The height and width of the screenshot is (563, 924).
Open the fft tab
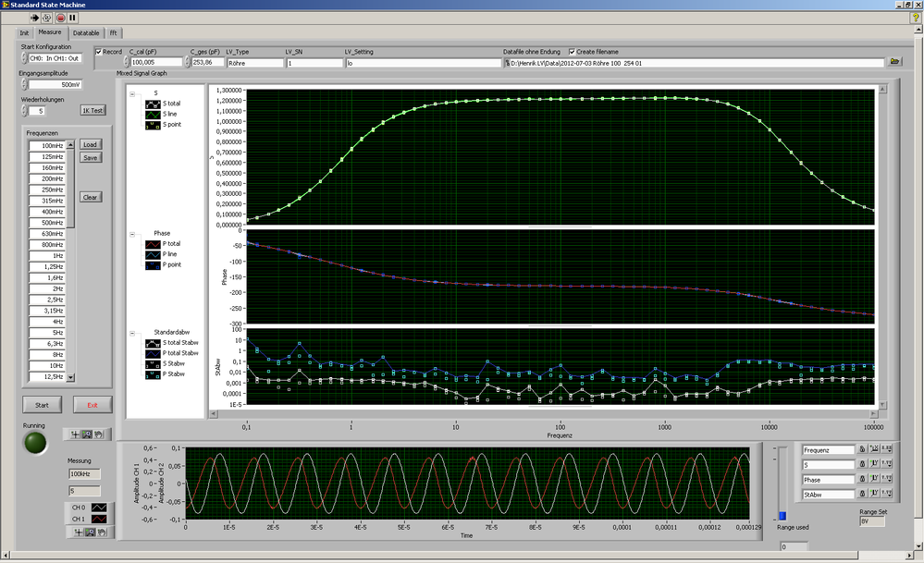[x=113, y=33]
